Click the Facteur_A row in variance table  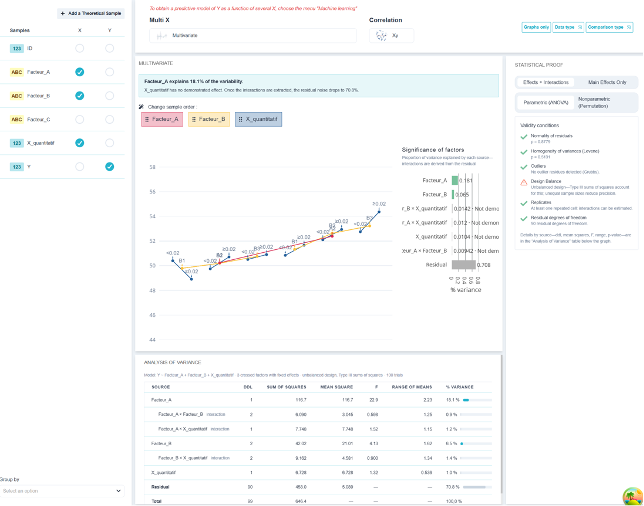point(318,400)
